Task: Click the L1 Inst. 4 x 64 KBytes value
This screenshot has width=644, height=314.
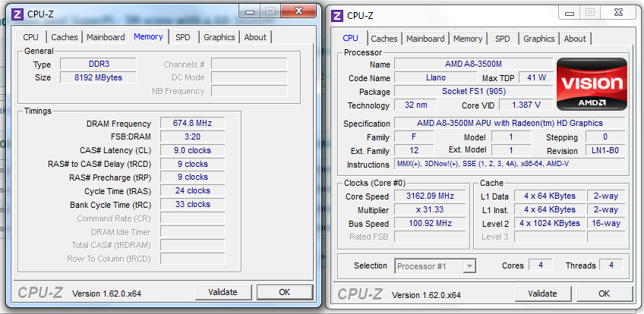Action: pos(550,209)
